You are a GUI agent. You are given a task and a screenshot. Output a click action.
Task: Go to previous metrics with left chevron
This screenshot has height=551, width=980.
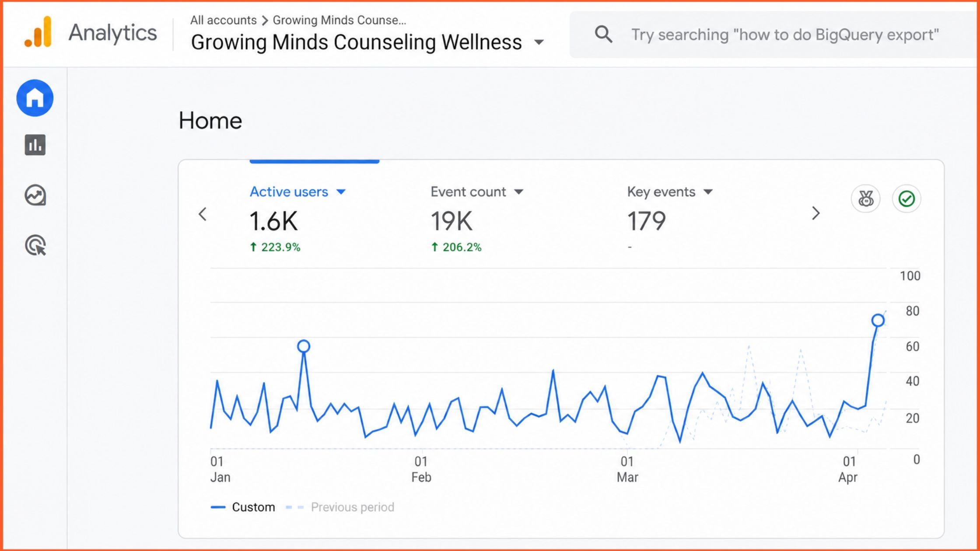click(202, 214)
